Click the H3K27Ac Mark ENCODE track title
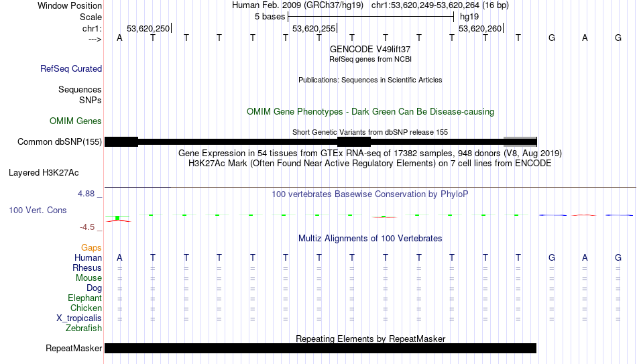Screen dimensions: 637x364 coord(370,164)
